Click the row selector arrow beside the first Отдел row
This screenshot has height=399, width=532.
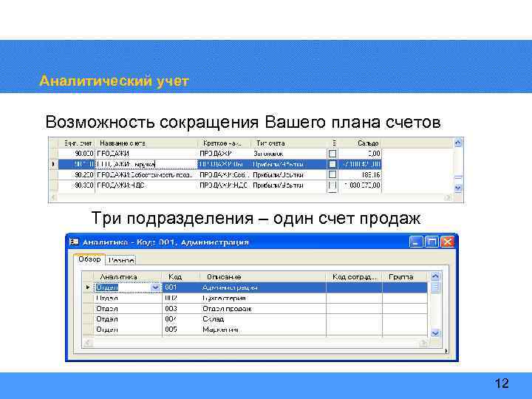click(x=88, y=287)
